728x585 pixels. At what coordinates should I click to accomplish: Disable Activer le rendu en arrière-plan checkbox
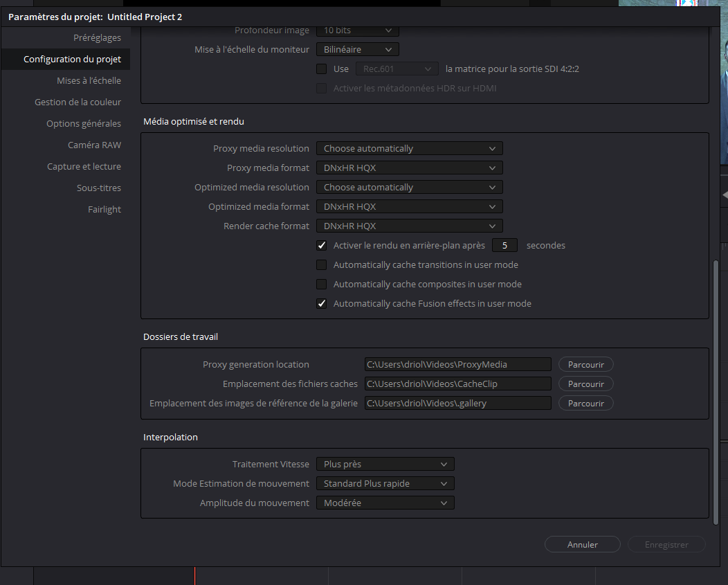point(321,245)
